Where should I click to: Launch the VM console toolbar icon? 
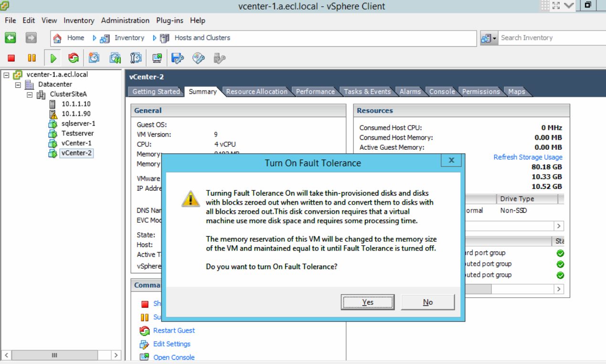click(157, 58)
